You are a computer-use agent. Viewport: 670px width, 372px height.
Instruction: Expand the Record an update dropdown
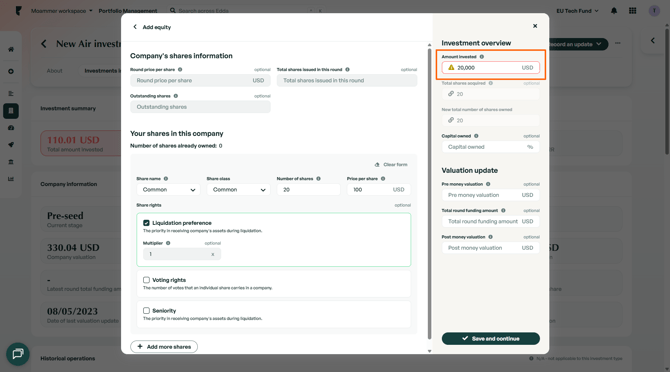click(x=598, y=44)
